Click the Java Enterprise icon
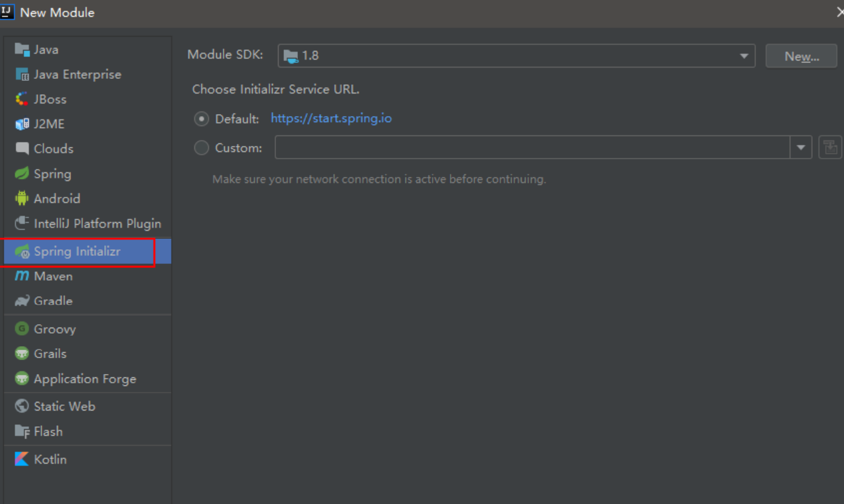Image resolution: width=844 pixels, height=504 pixels. click(22, 74)
